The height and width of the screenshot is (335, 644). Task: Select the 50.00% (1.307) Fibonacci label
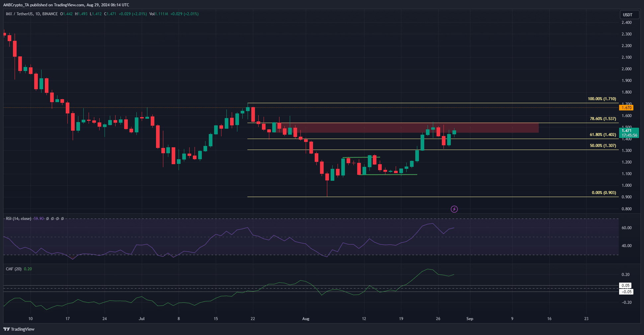[x=603, y=146]
